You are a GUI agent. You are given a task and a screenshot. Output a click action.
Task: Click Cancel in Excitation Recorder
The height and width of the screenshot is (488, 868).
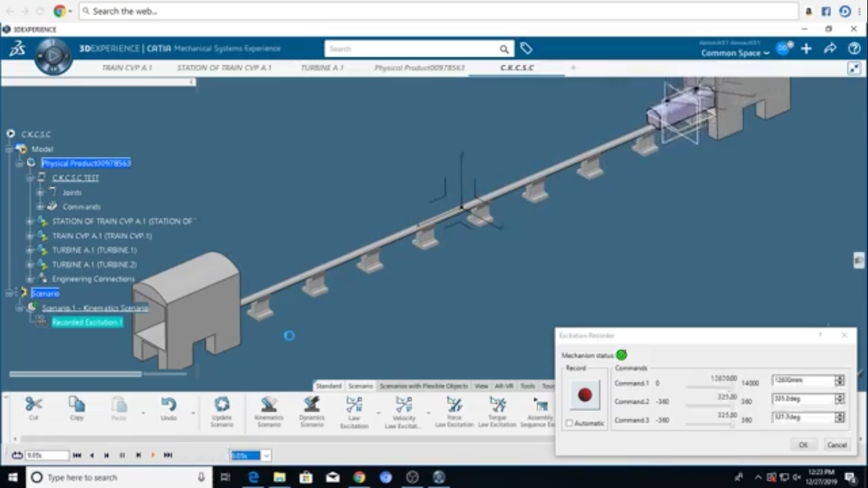pos(837,445)
